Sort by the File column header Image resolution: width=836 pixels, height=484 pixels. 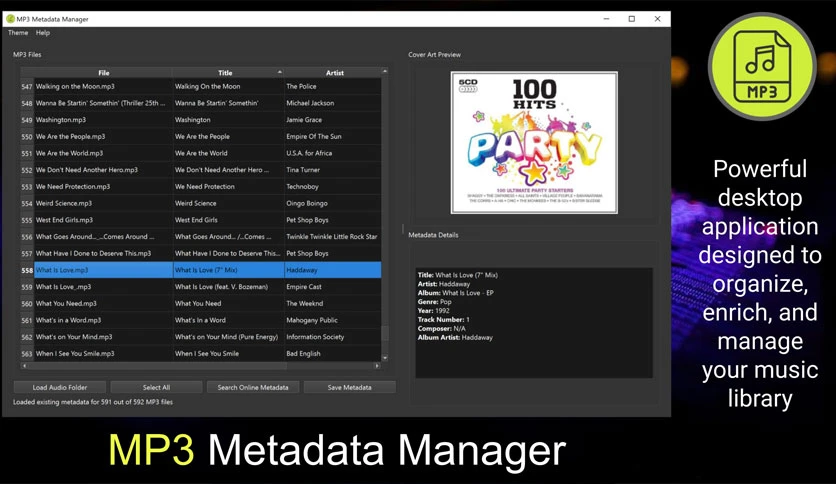[x=103, y=72]
